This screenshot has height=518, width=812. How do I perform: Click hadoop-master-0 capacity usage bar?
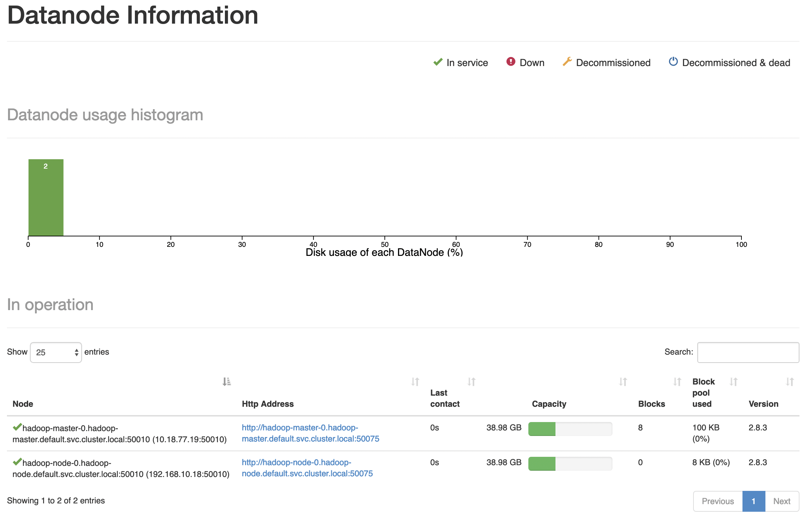coord(570,429)
